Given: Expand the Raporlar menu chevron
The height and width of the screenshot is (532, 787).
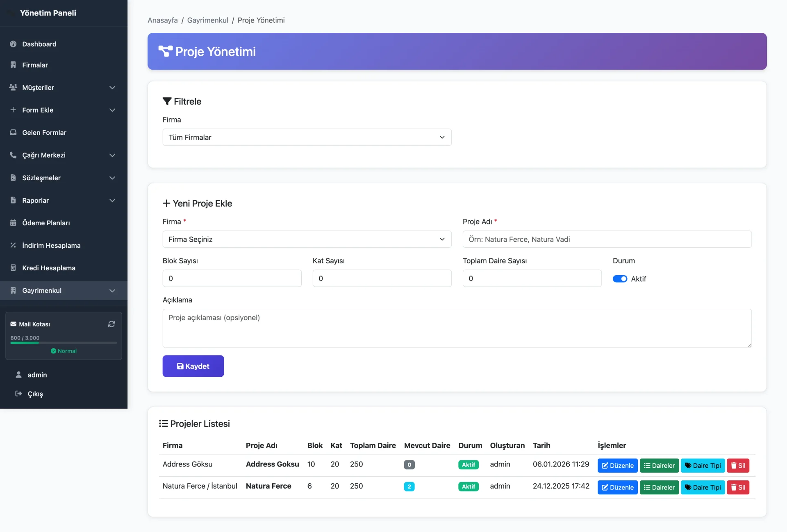Looking at the screenshot, I should 112,200.
